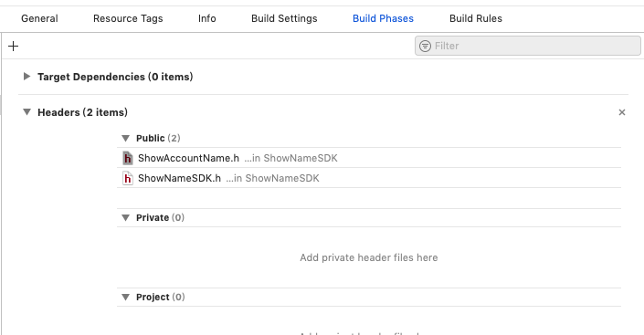
Task: Focus the Filter text field
Action: [528, 46]
